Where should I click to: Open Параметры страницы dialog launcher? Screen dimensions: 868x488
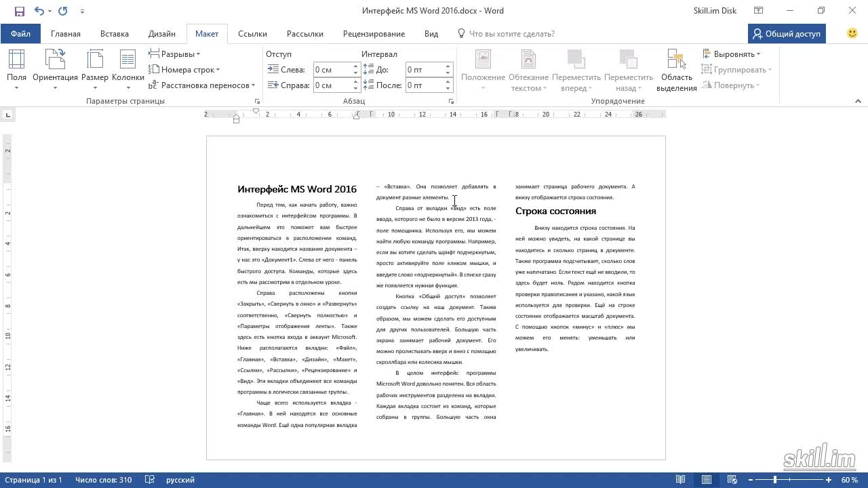[x=257, y=101]
